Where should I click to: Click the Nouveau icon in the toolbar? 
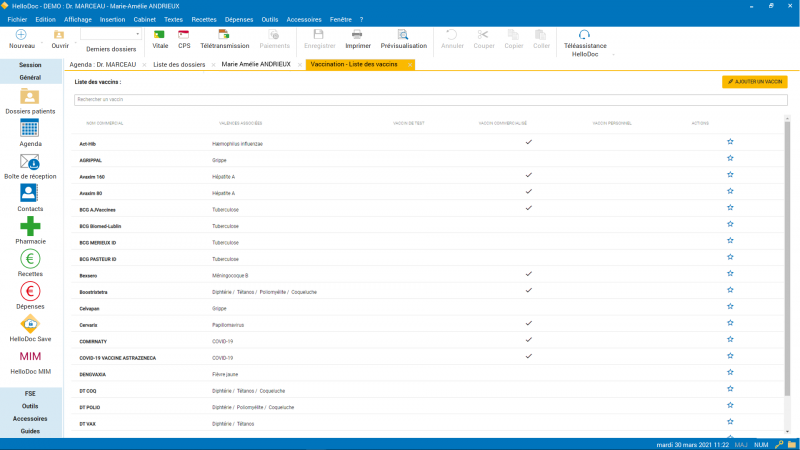click(x=21, y=35)
